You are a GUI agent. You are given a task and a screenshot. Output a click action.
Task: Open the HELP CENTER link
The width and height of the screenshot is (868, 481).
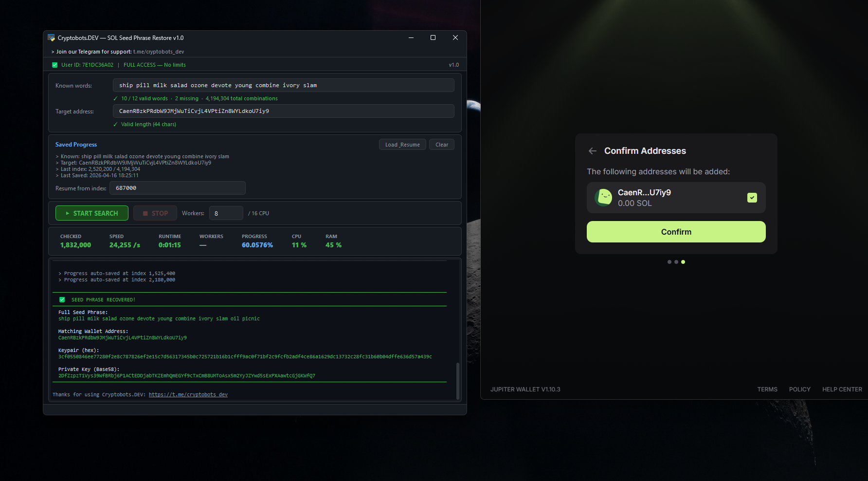click(x=842, y=389)
